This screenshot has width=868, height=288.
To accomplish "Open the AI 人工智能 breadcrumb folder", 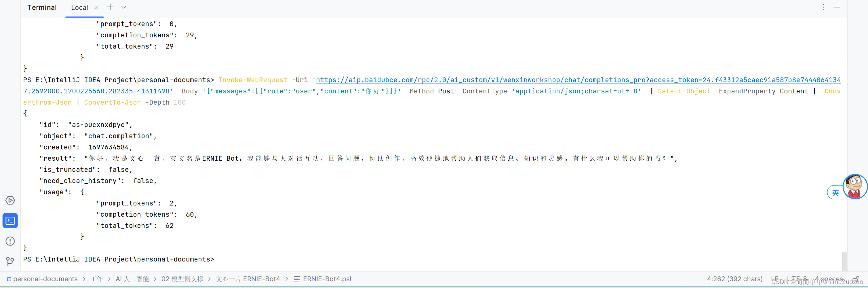I will point(132,279).
